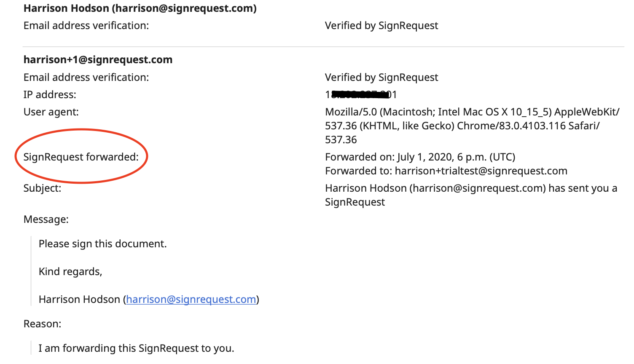
Task: Click the Subject label
Action: point(42,188)
